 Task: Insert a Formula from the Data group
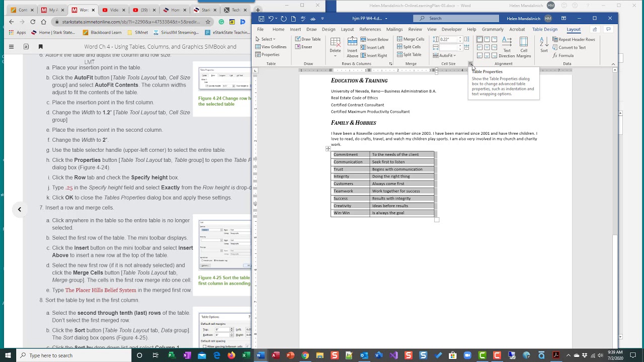point(563,55)
